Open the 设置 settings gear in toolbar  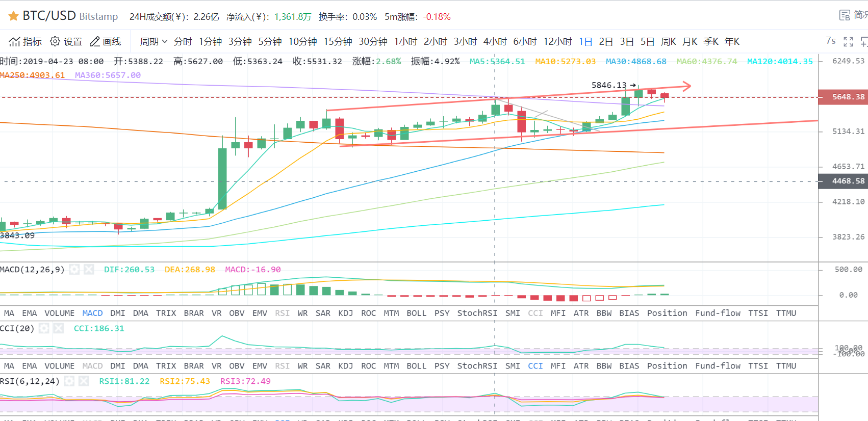(x=55, y=41)
